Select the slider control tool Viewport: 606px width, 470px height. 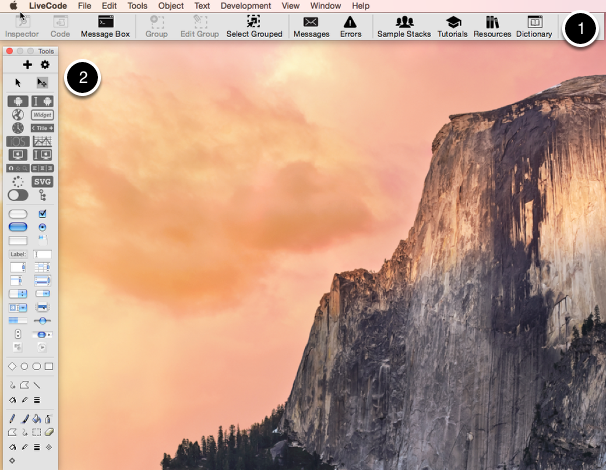click(x=43, y=320)
